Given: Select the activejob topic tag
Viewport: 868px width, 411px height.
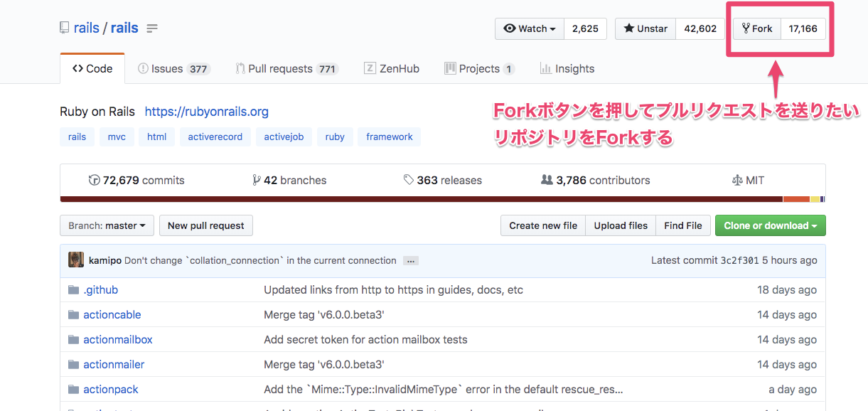Looking at the screenshot, I should pos(284,137).
